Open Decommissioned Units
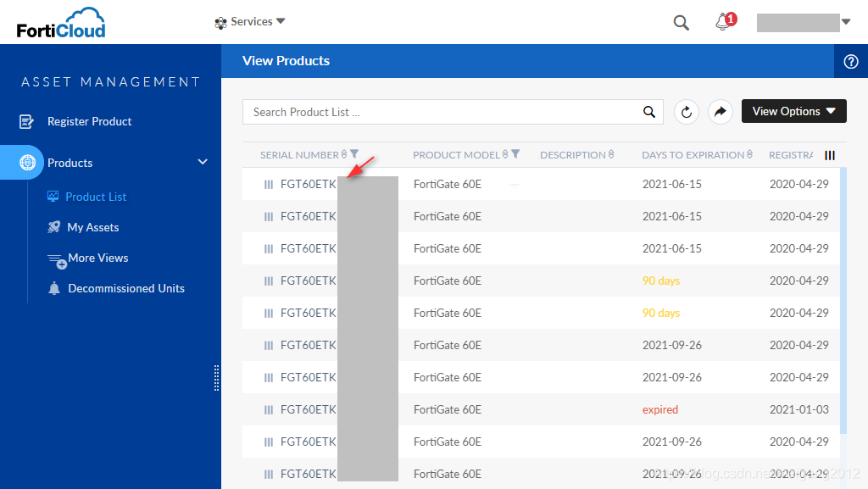868x489 pixels. 126,288
